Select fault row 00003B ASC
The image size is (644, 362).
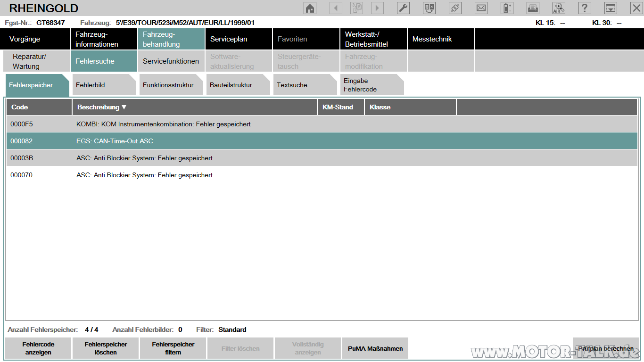(322, 158)
